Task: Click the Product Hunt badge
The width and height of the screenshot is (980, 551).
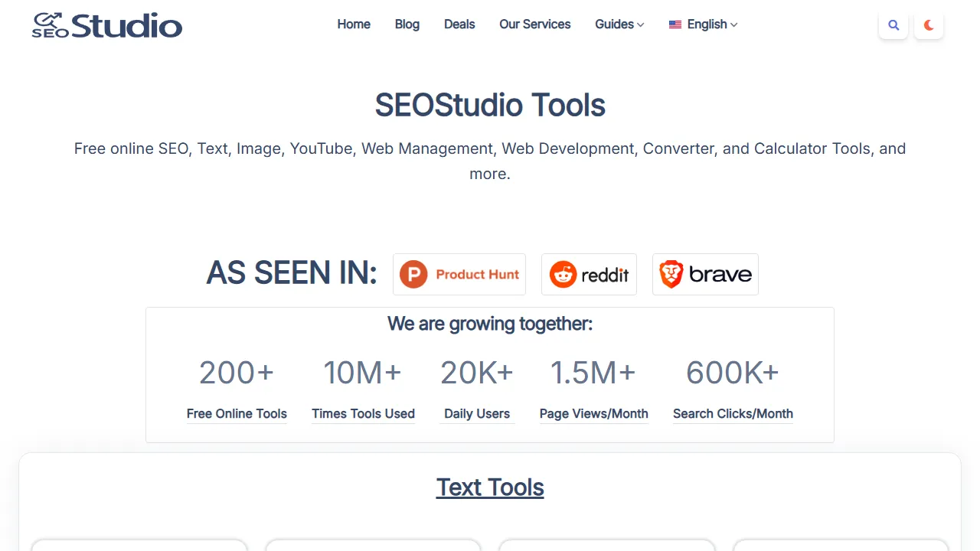Action: tap(459, 274)
